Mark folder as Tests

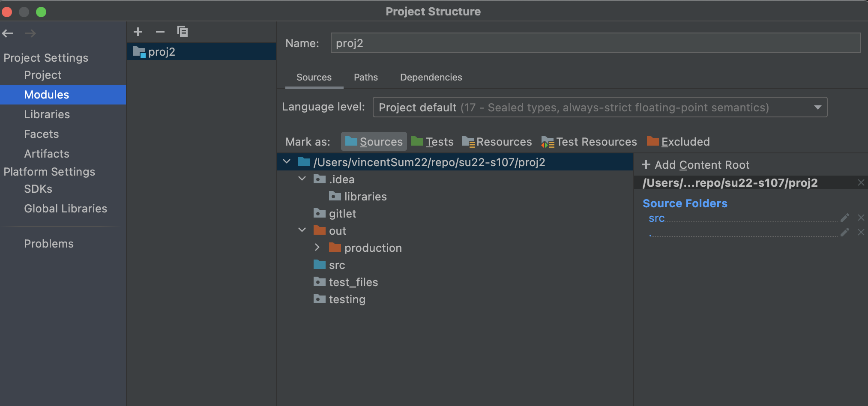[x=432, y=142]
